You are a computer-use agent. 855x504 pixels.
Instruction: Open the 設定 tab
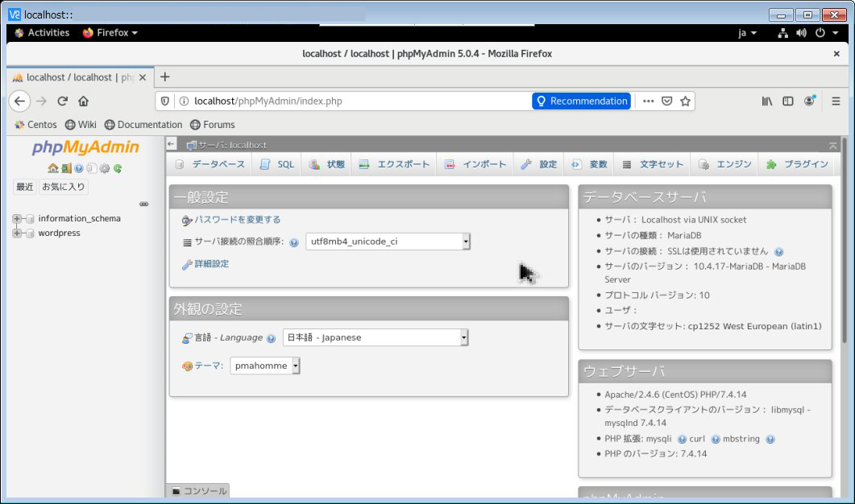539,164
